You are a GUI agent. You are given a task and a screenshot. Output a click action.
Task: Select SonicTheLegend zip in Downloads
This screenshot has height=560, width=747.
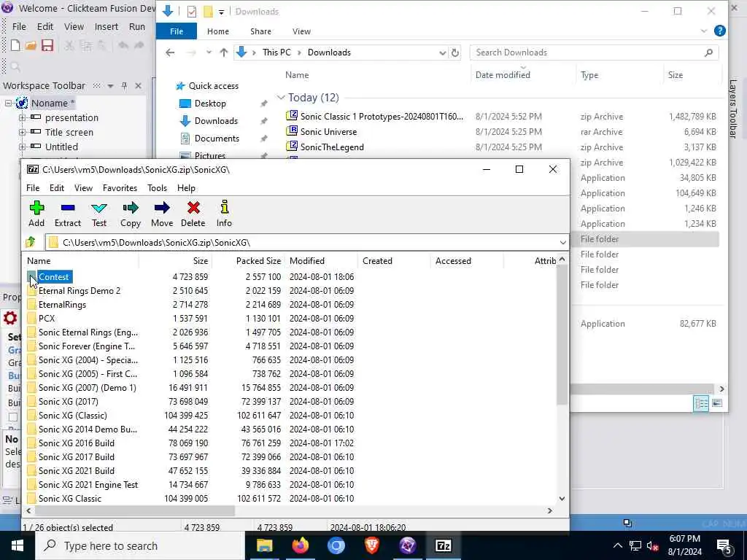(x=332, y=147)
